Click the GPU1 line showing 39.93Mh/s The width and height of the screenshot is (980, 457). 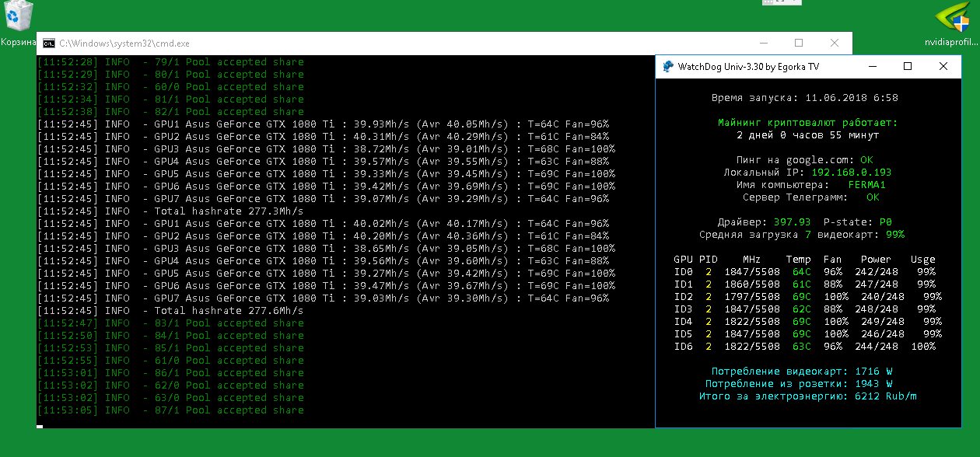(x=323, y=124)
